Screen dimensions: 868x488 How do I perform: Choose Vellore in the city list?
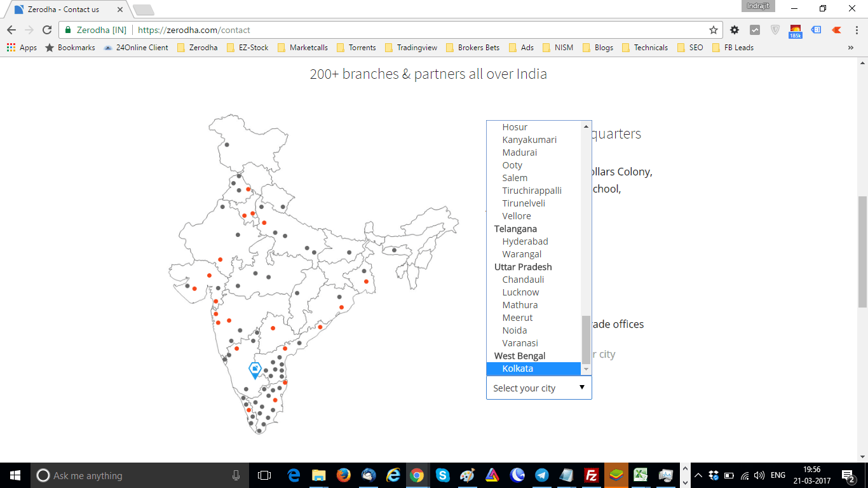(534, 216)
